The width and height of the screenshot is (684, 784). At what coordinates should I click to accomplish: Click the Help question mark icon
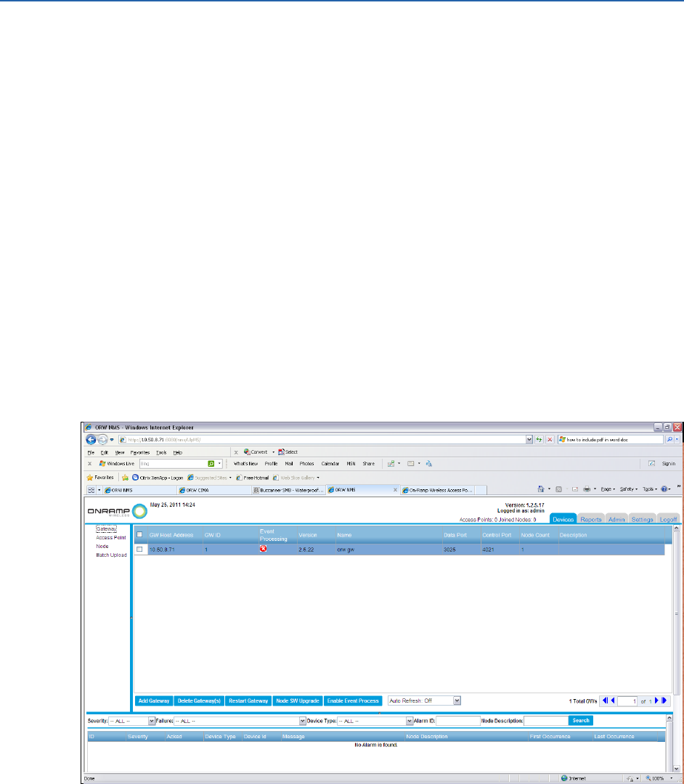664,489
